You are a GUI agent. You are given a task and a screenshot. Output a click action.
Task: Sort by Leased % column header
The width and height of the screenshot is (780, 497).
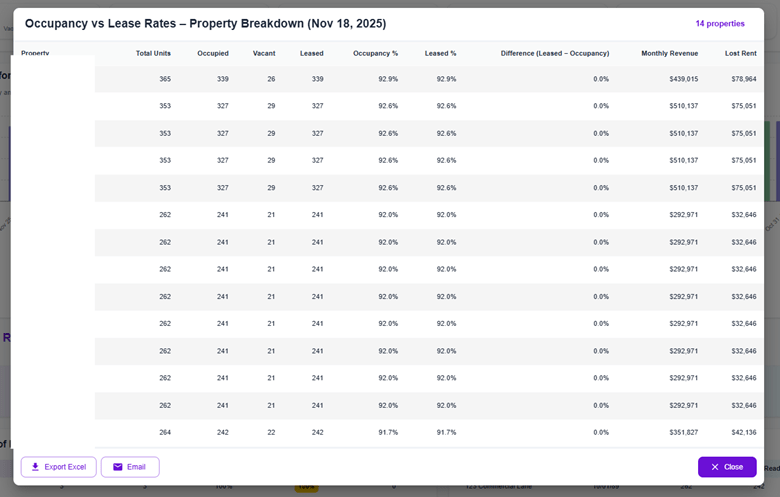(x=440, y=53)
